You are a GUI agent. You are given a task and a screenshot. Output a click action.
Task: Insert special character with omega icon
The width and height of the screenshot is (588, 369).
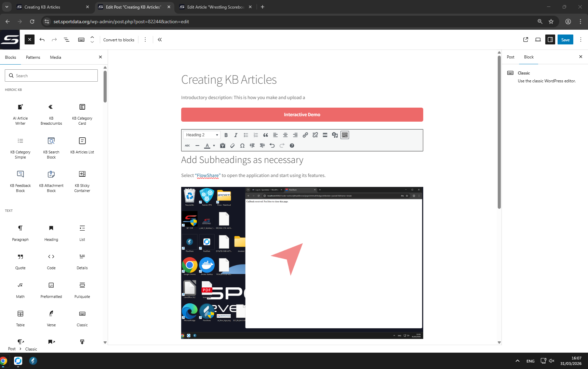[242, 146]
